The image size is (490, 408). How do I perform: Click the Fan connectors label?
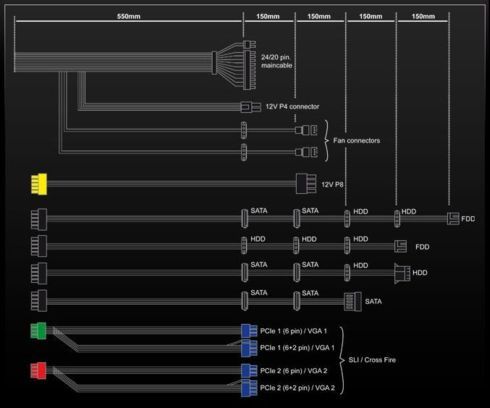click(x=356, y=141)
